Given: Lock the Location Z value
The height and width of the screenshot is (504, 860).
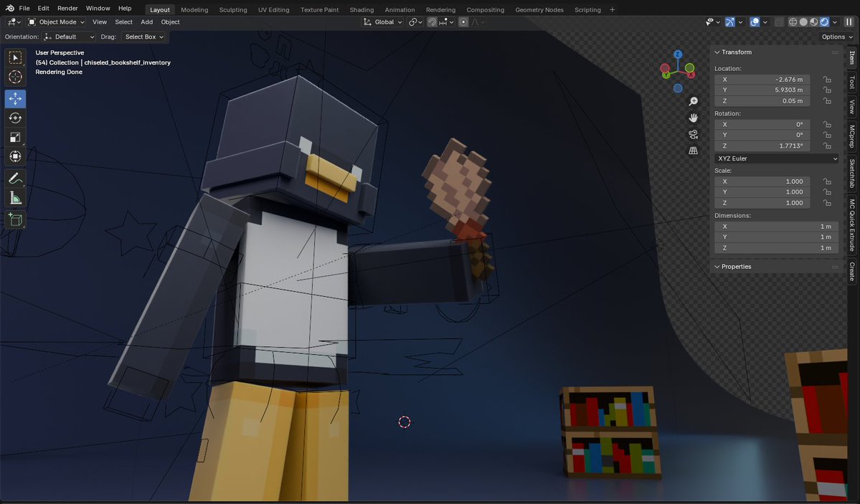Looking at the screenshot, I should (827, 101).
